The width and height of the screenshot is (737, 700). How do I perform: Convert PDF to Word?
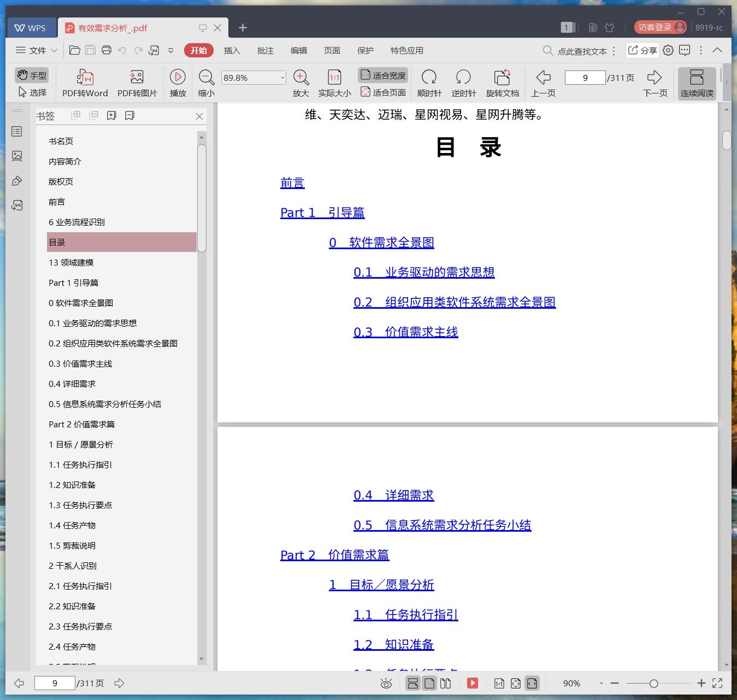pos(85,83)
